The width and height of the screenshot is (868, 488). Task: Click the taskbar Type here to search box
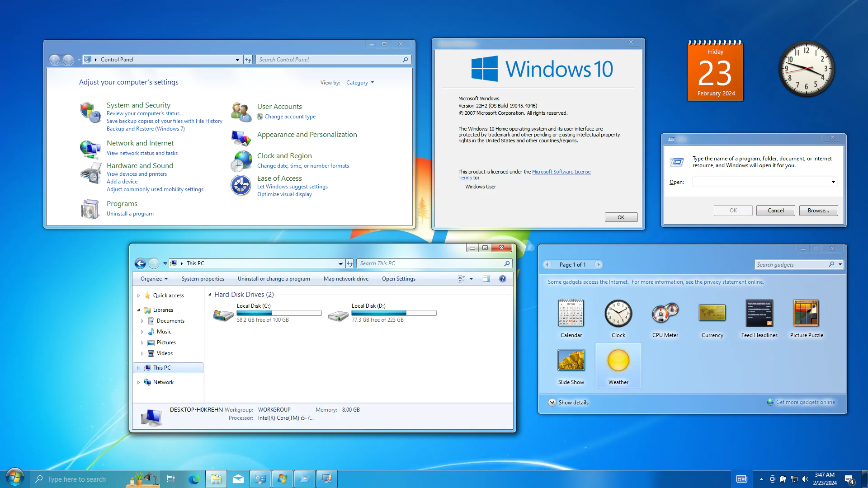pos(77,479)
